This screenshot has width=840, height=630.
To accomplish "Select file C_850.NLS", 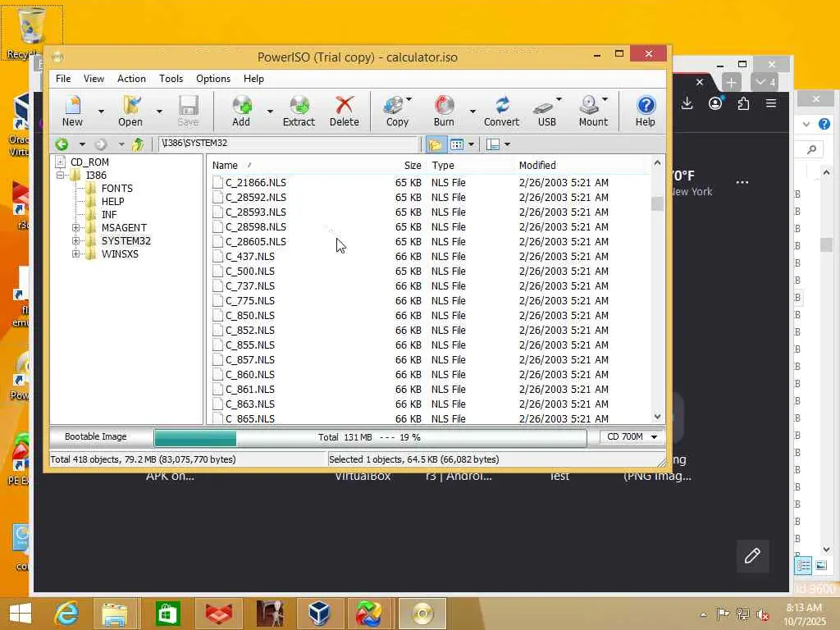I will click(x=249, y=316).
